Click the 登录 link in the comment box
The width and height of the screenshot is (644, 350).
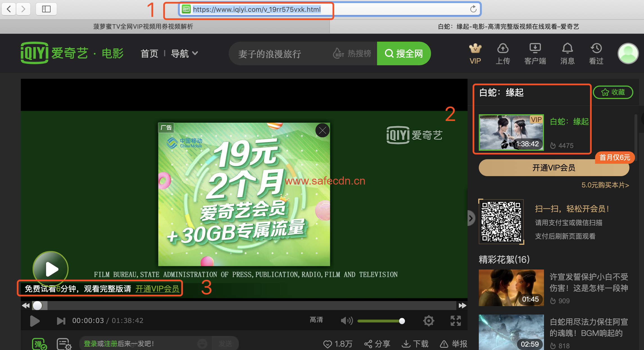(x=90, y=344)
